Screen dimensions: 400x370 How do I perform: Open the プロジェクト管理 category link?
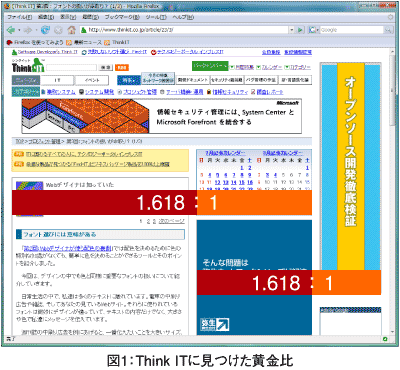[140, 92]
